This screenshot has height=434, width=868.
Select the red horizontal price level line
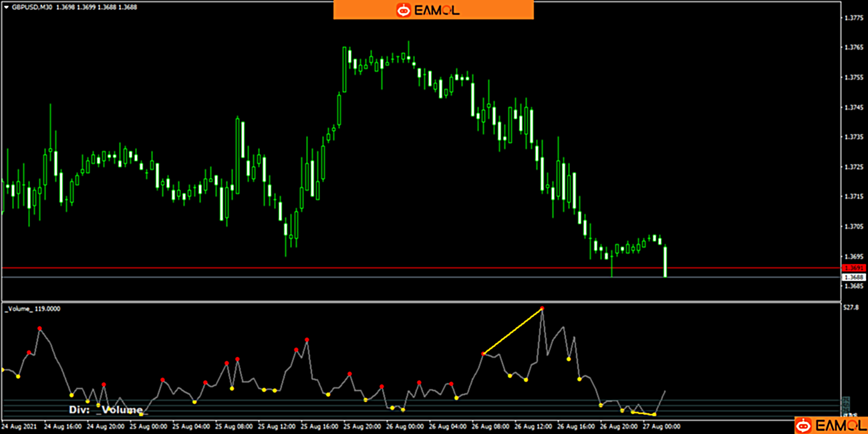401,268
